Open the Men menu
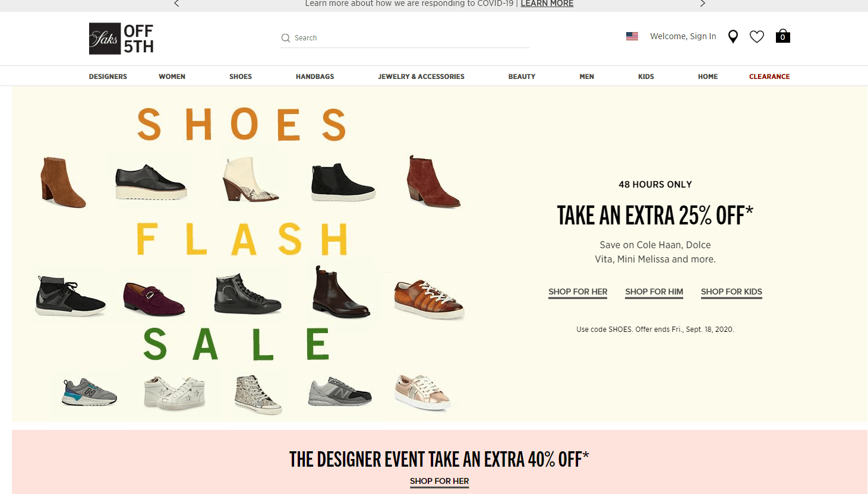 587,77
